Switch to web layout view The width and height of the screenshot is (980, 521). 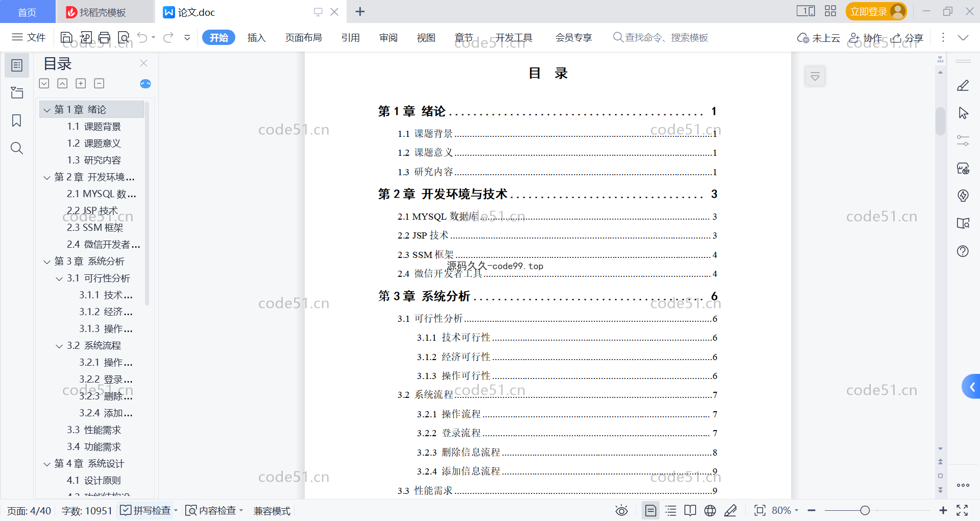coord(710,510)
